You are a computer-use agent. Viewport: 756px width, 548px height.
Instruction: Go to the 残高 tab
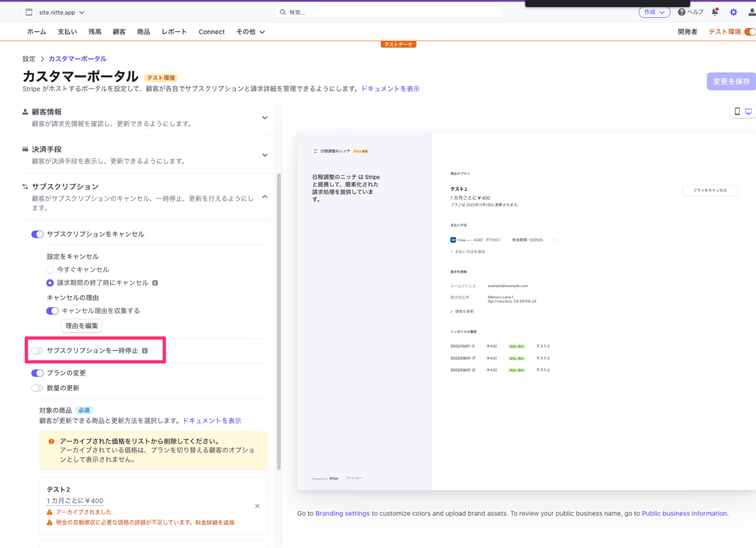click(x=95, y=32)
